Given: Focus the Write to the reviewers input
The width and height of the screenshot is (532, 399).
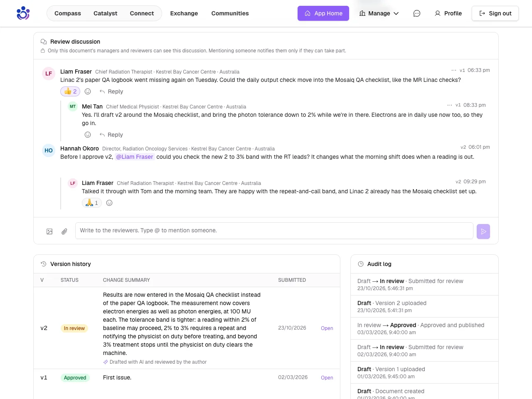Looking at the screenshot, I should pos(274,231).
